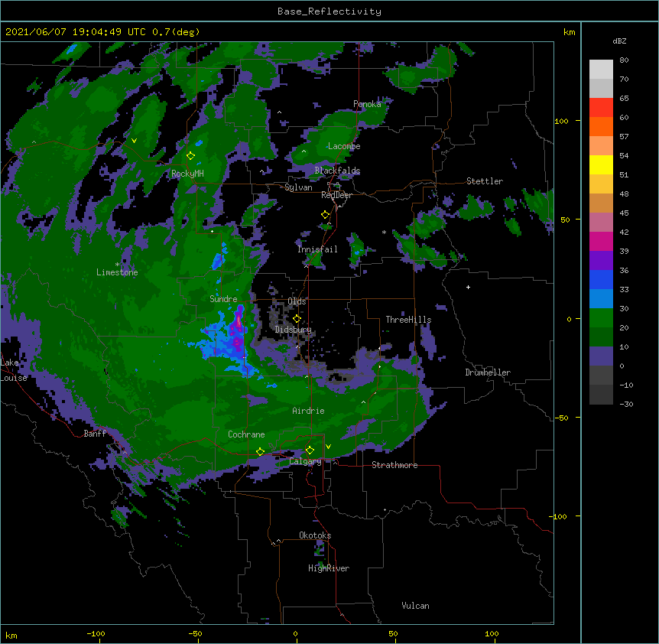Click the Okotoks city label
Screen dimensions: 659x644
click(x=315, y=535)
